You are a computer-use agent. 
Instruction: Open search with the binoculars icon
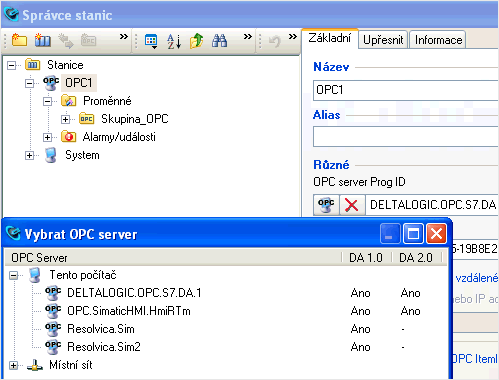219,41
